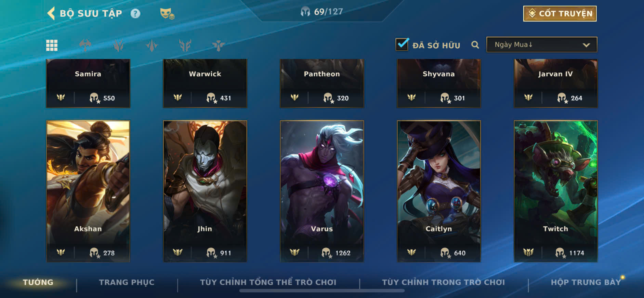Open the champion search magnifier
The image size is (644, 298).
[475, 45]
